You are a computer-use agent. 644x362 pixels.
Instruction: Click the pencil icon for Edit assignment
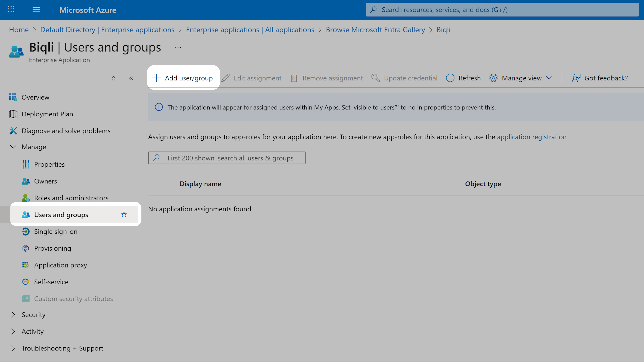[225, 78]
